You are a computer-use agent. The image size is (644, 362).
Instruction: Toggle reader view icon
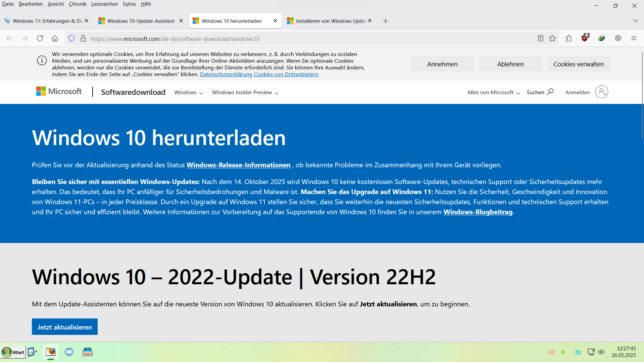(x=540, y=39)
